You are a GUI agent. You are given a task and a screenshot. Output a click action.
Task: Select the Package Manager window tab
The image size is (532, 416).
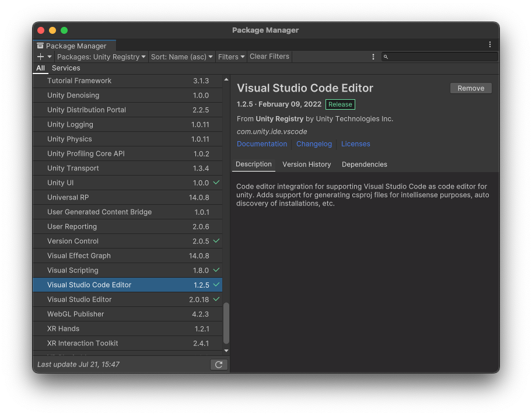pyautogui.click(x=75, y=46)
